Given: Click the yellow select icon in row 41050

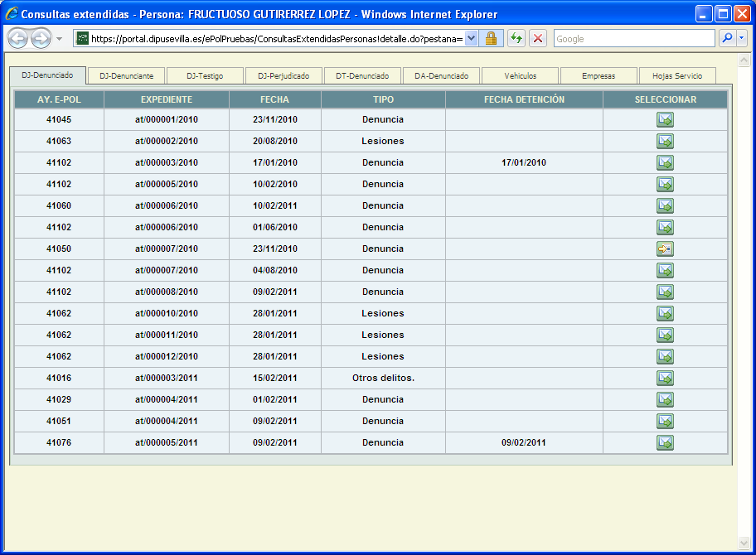Looking at the screenshot, I should tap(665, 249).
